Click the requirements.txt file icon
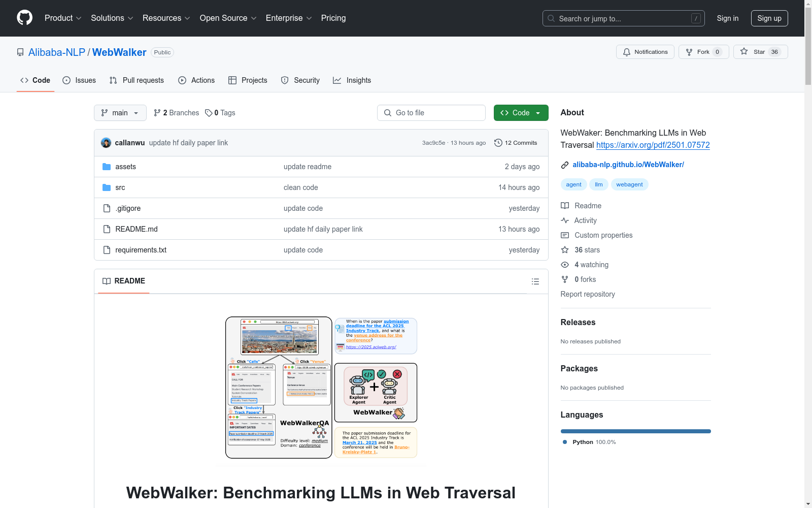 click(107, 250)
